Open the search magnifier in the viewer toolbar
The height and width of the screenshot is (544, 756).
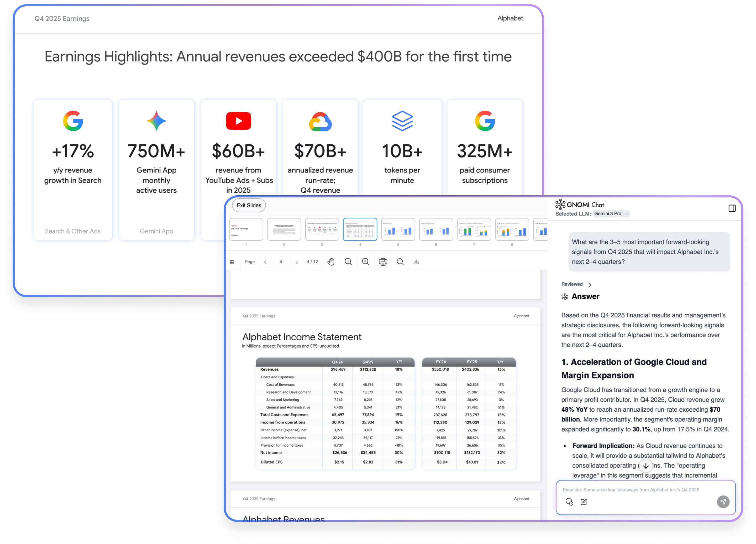point(400,262)
